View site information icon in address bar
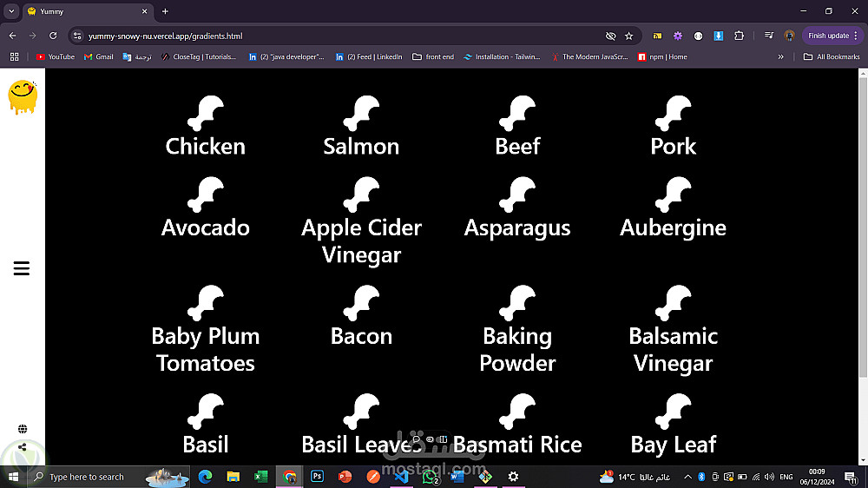Viewport: 868px width, 488px height. tap(77, 36)
